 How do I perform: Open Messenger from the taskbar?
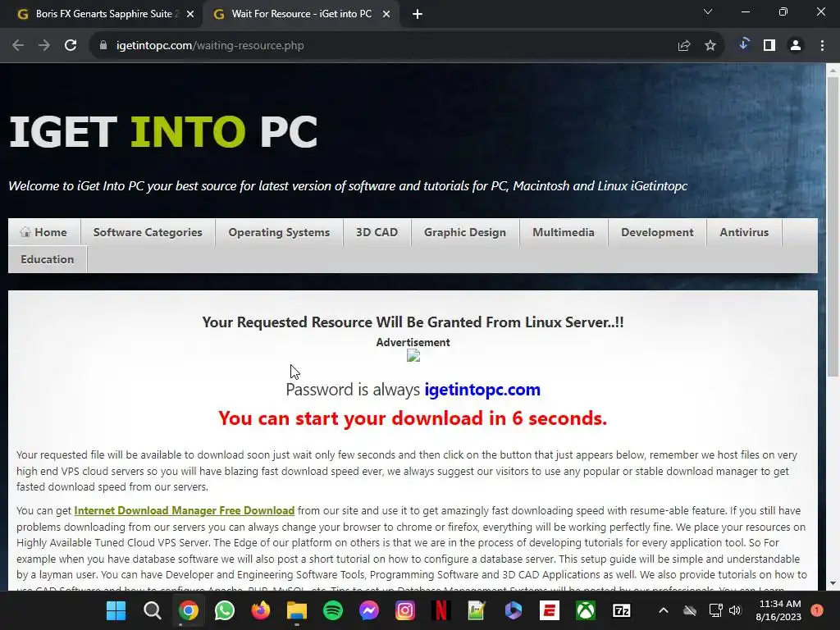[369, 610]
